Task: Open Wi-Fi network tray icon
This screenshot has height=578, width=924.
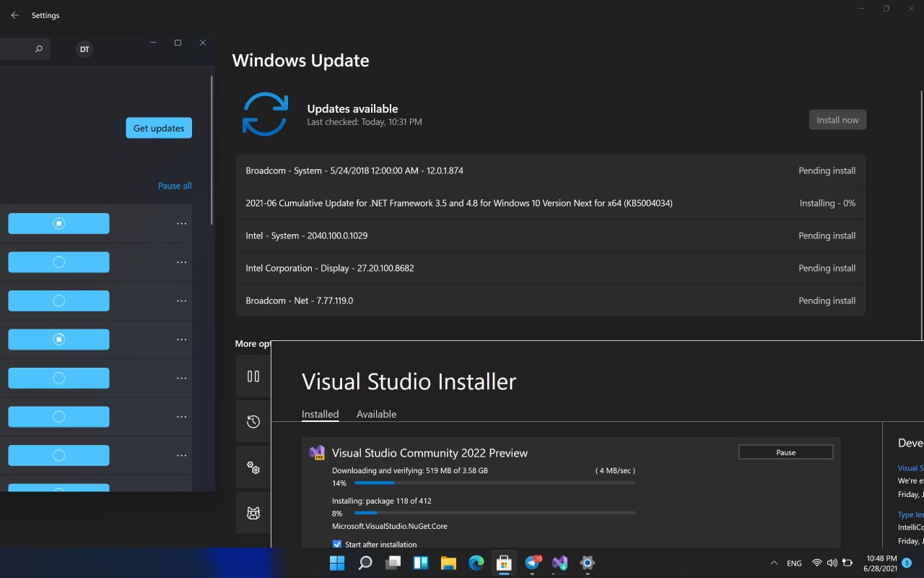Action: point(817,563)
